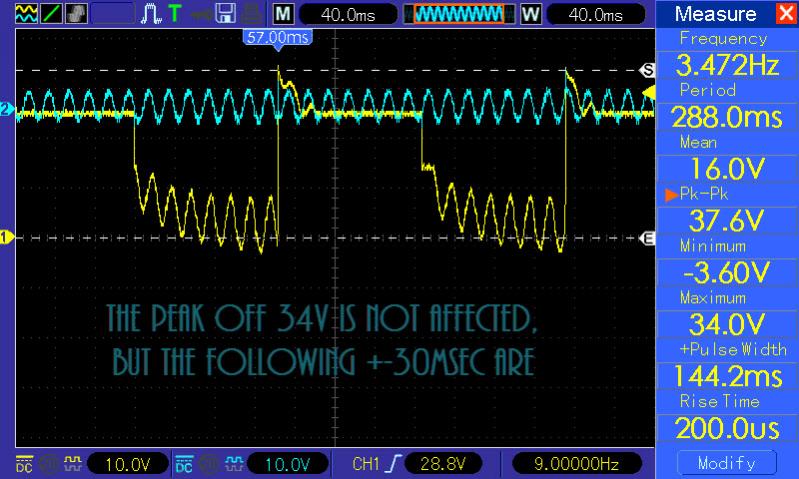Click the 34.0V maximum value
The height and width of the screenshot is (479, 799).
tap(727, 325)
